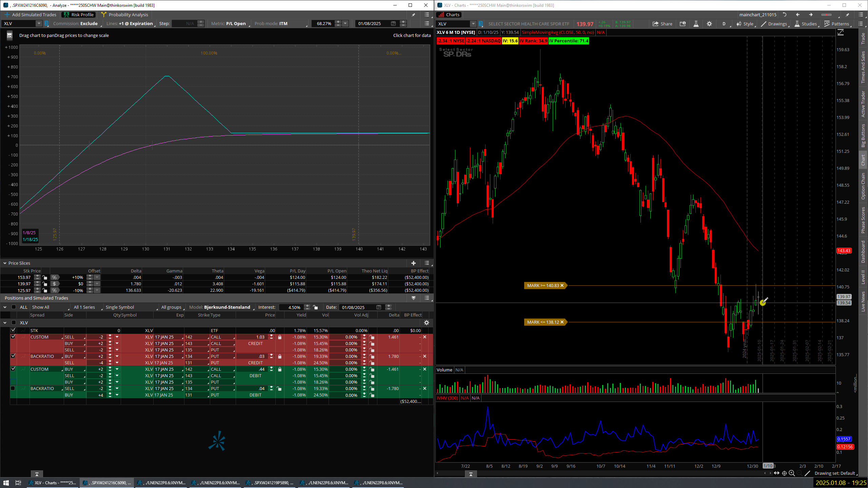Open the Option Chain sidebar tab
The height and width of the screenshot is (488, 868).
[863, 186]
